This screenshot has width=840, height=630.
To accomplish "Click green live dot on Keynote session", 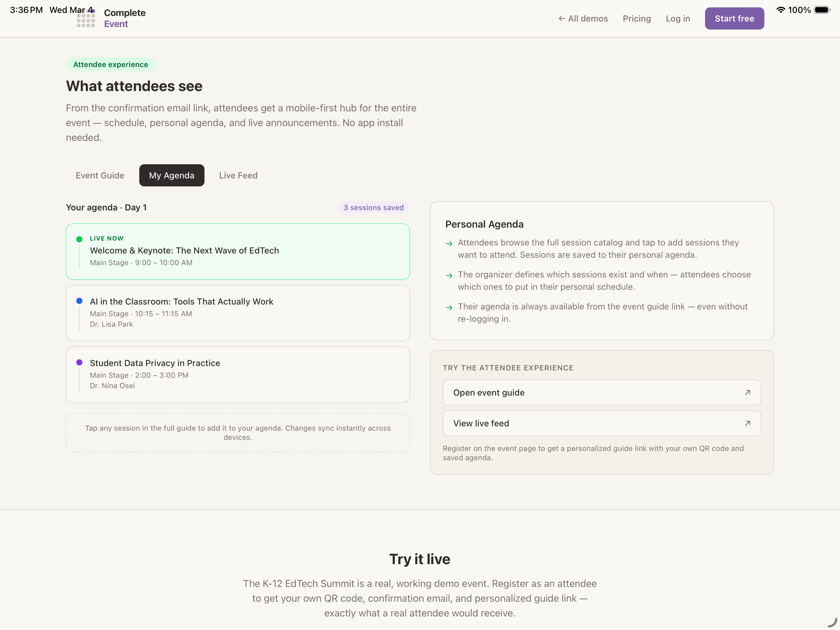I will tap(79, 239).
